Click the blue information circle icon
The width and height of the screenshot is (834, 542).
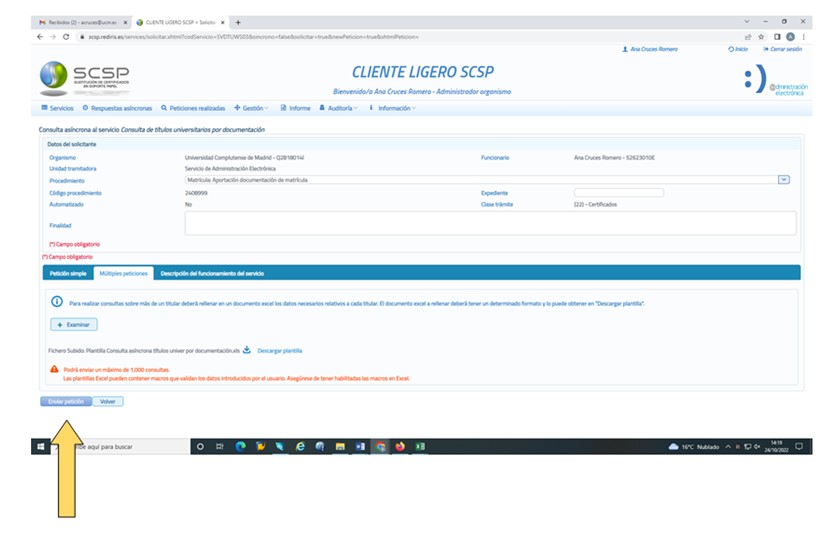tap(57, 302)
